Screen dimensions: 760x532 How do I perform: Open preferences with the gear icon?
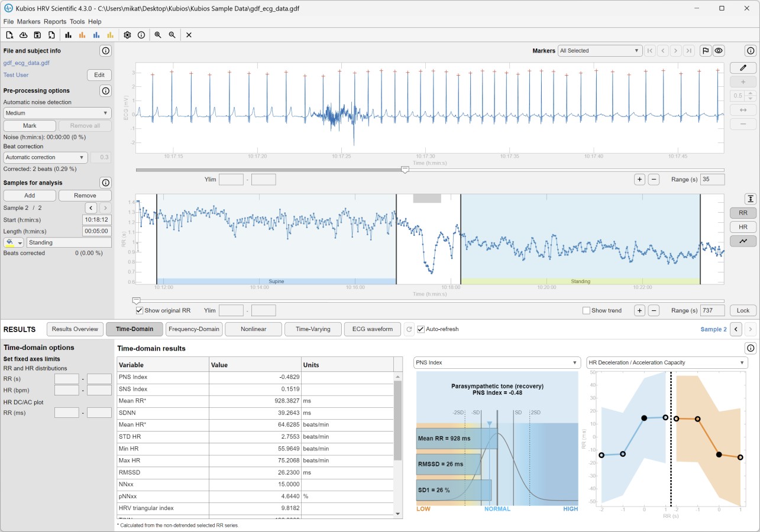click(x=127, y=35)
